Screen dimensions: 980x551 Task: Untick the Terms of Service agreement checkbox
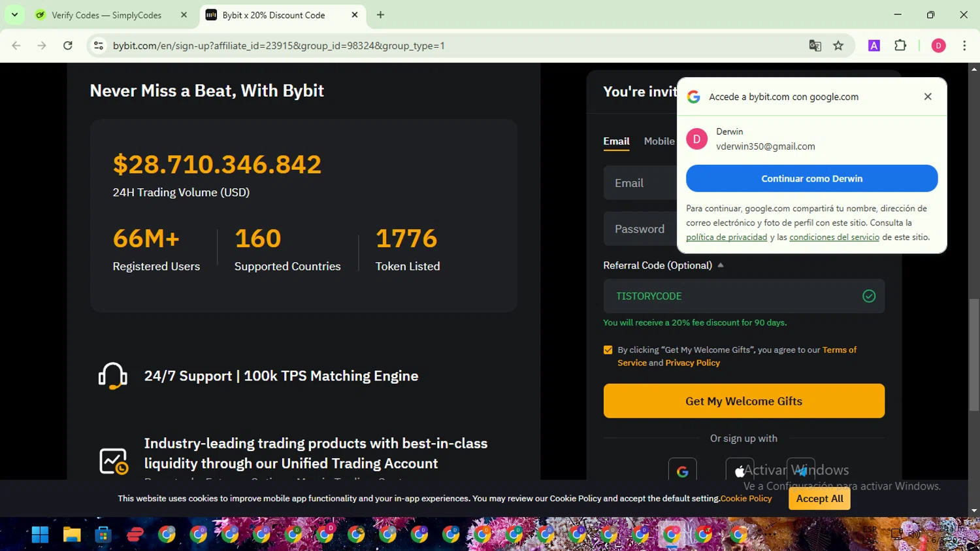[608, 350]
